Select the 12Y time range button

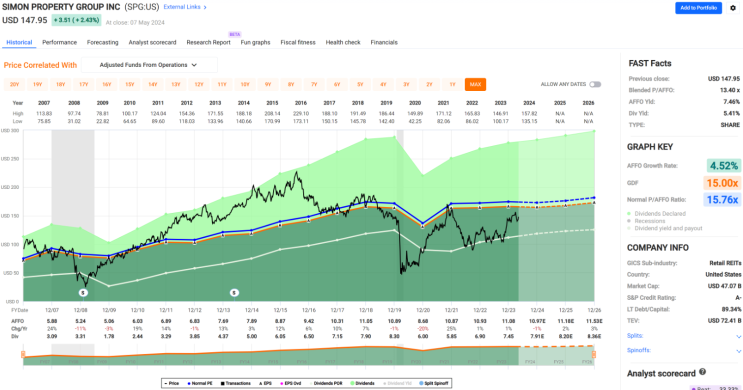coord(199,84)
